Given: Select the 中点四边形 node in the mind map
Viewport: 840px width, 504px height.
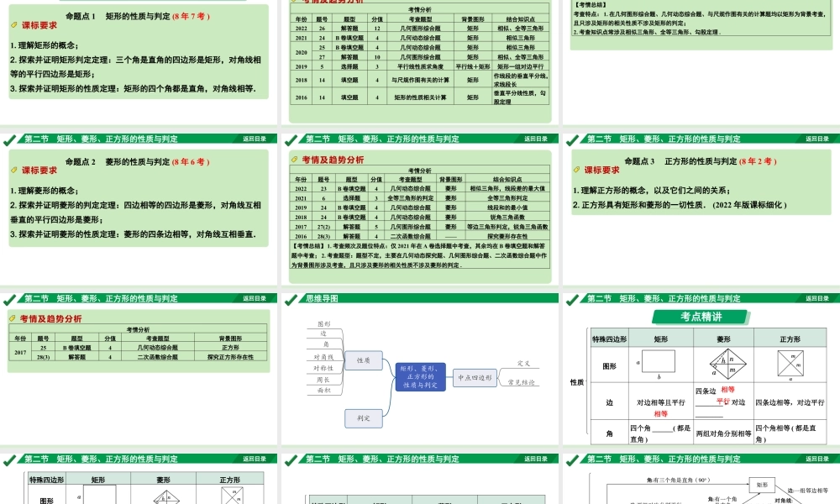Looking at the screenshot, I should tap(475, 376).
